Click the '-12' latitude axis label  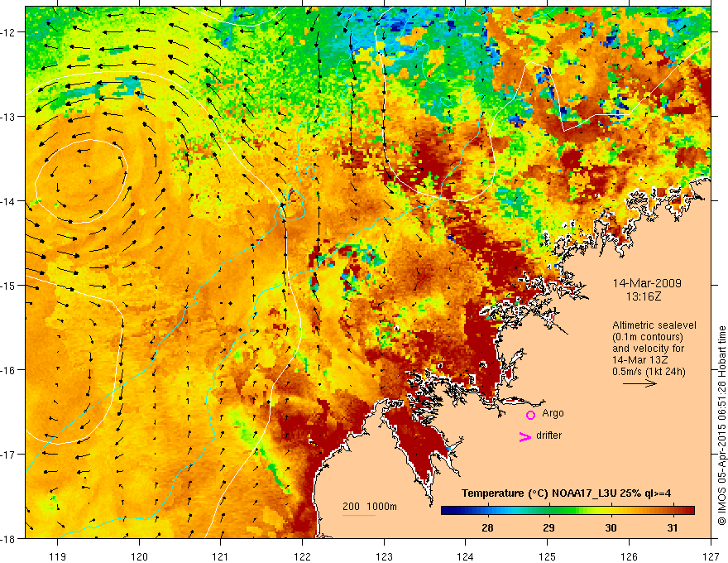[x=9, y=32]
